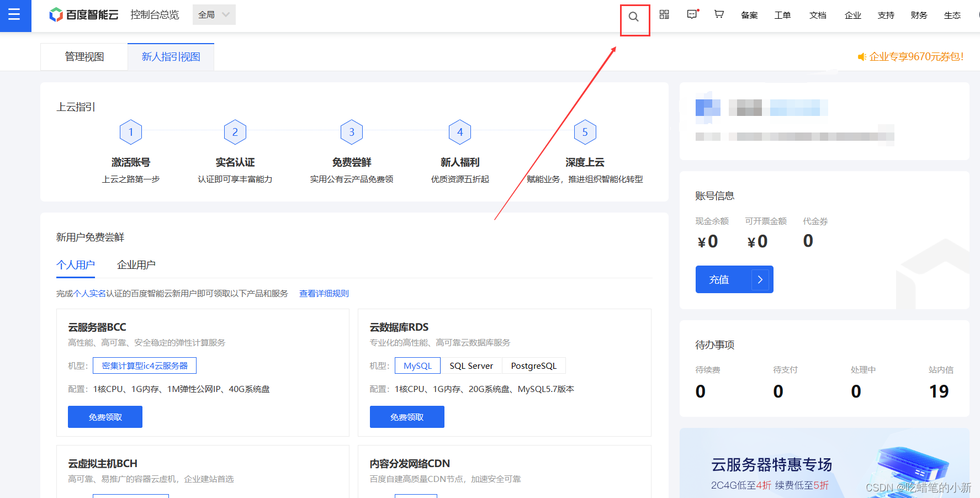This screenshot has height=498, width=980.
Task: Select the 个人用户 tab
Action: coord(76,265)
